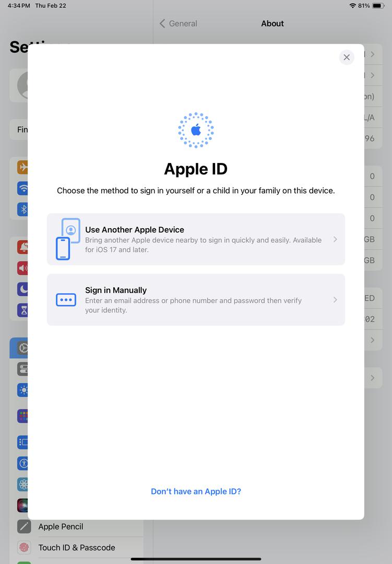Click the 81% battery percentage text
This screenshot has width=392, height=564.
[x=364, y=6]
